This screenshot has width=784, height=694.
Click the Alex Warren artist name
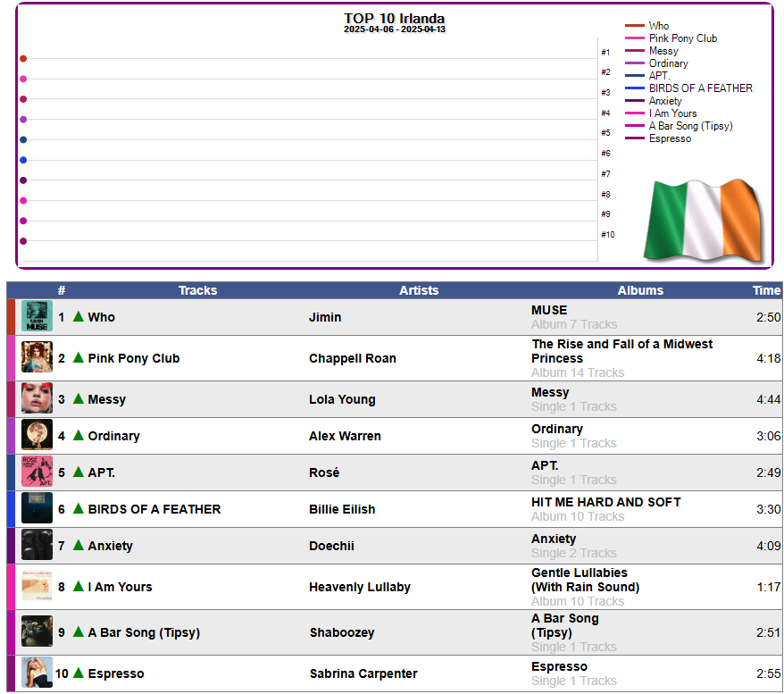[345, 436]
